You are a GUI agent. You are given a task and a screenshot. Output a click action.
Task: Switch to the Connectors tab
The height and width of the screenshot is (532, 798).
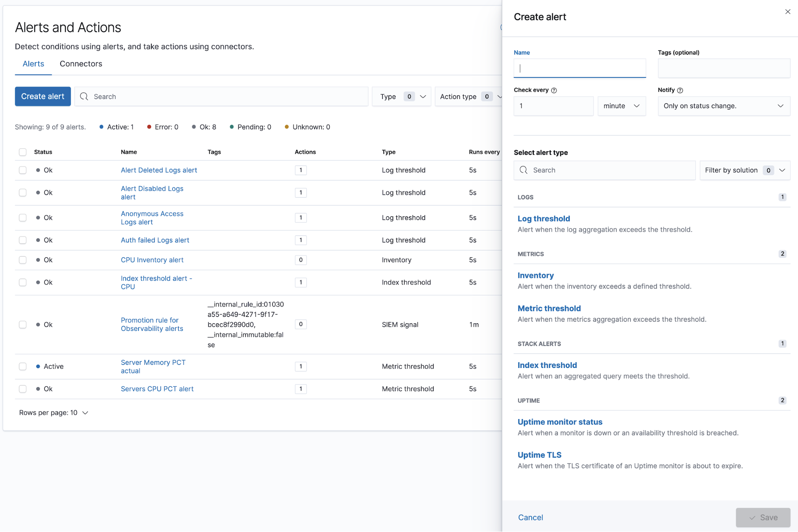pyautogui.click(x=81, y=64)
